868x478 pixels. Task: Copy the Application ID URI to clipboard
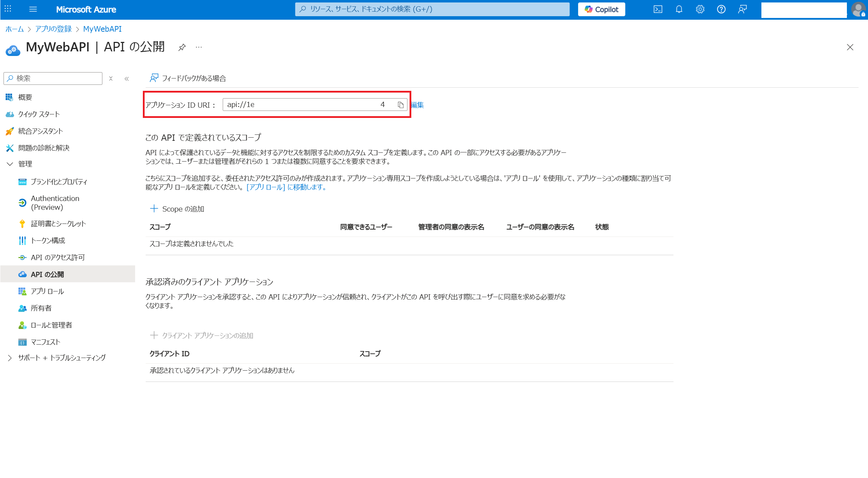click(x=400, y=105)
